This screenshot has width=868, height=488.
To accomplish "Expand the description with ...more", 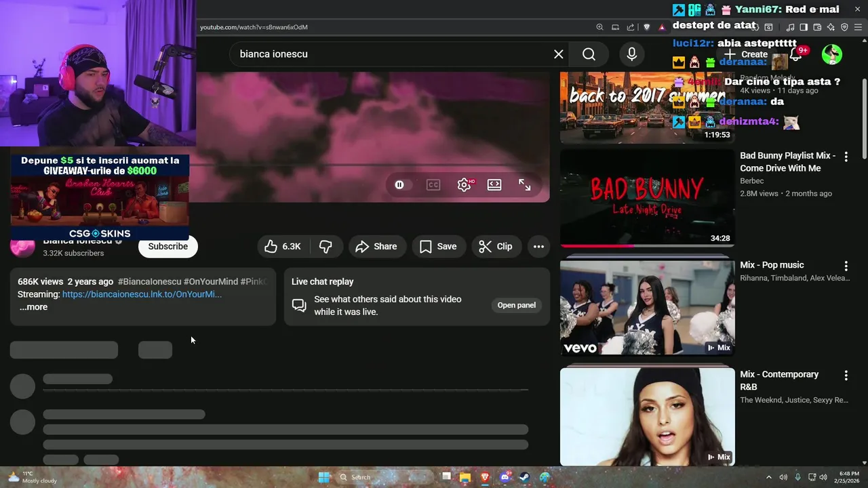I will pos(33,307).
